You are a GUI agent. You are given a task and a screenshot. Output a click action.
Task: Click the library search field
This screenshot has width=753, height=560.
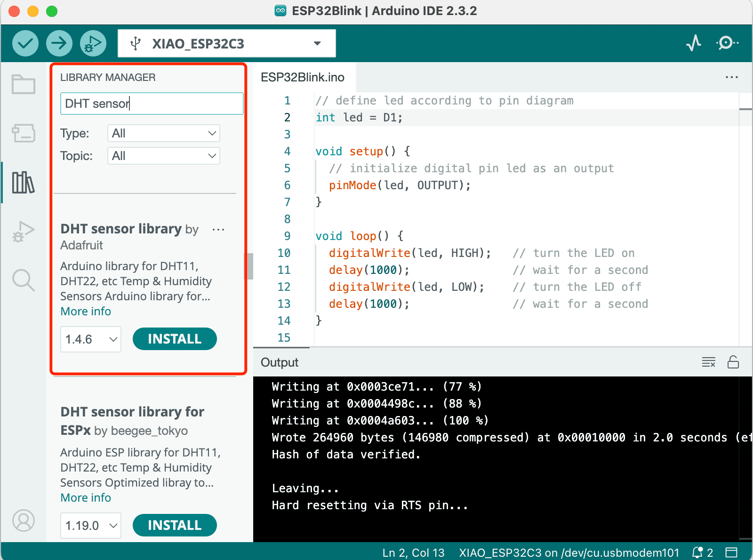152,104
